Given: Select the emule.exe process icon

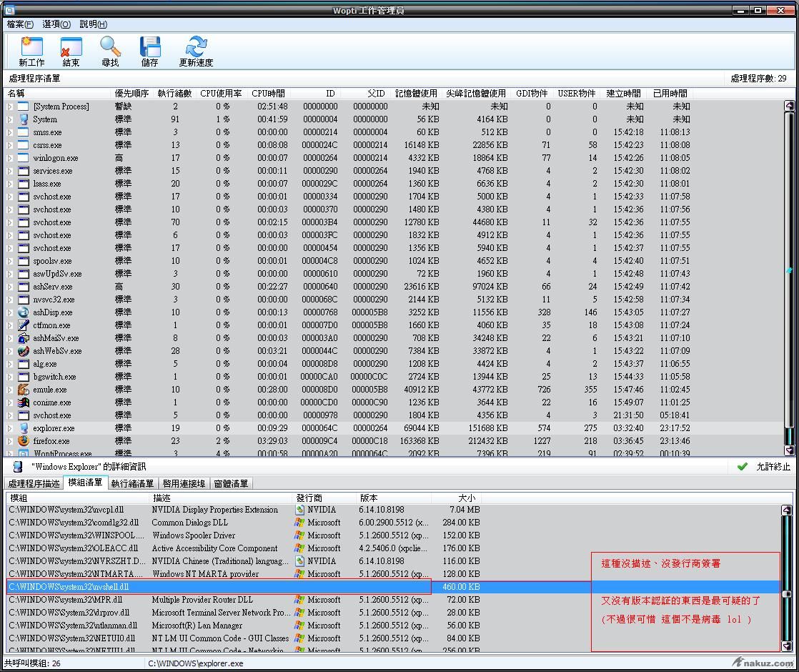Looking at the screenshot, I should coord(24,390).
